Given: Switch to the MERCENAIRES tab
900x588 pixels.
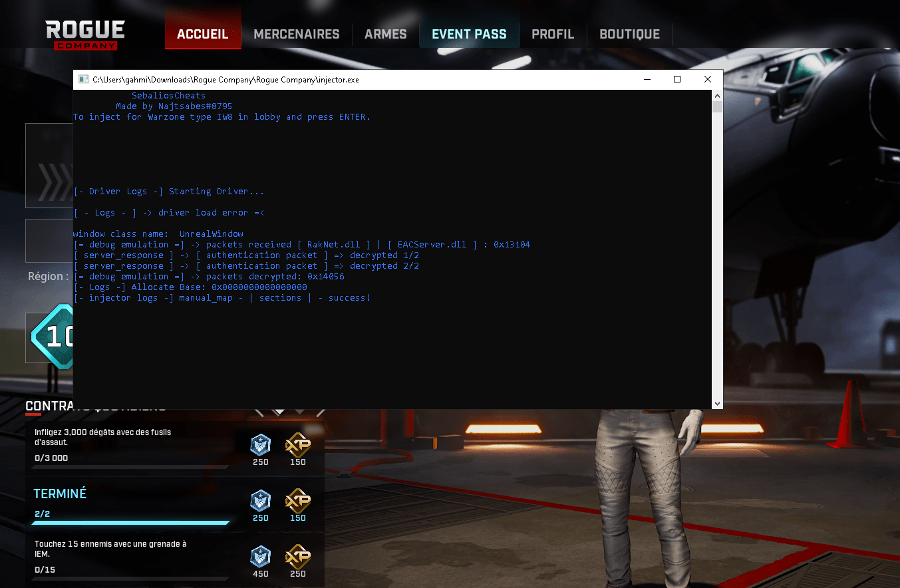Looking at the screenshot, I should pos(297,34).
